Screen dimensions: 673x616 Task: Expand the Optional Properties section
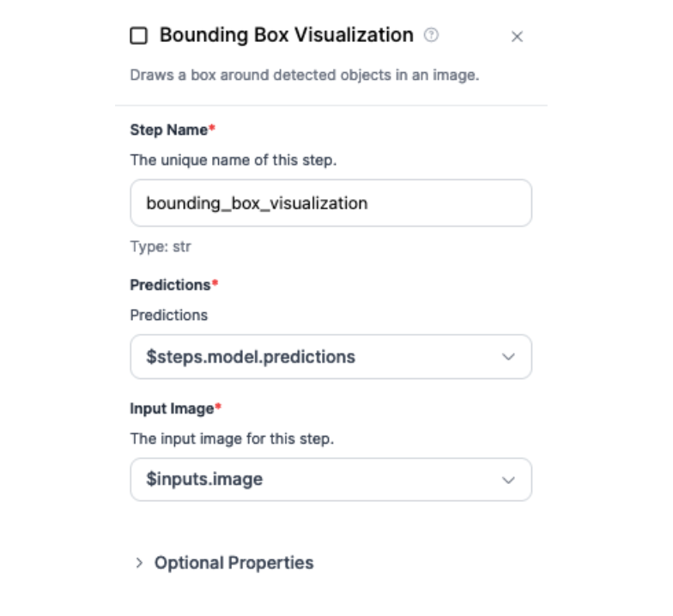click(233, 563)
